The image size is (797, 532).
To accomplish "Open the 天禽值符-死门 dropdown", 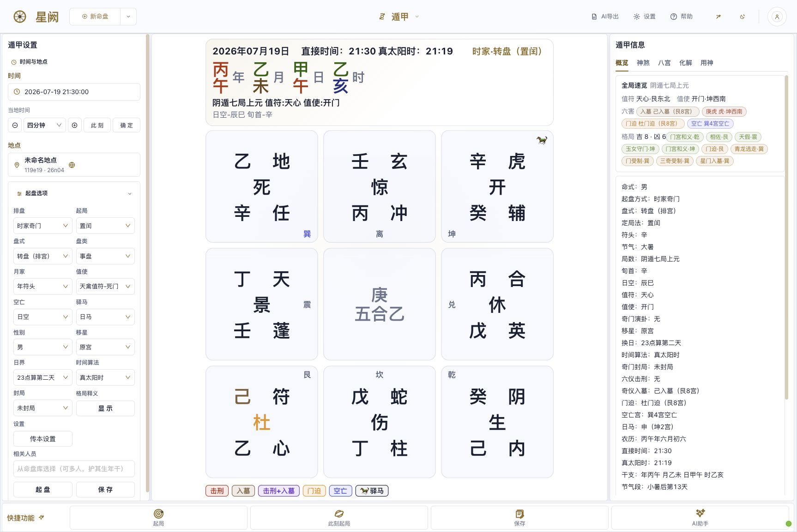I will (105, 286).
